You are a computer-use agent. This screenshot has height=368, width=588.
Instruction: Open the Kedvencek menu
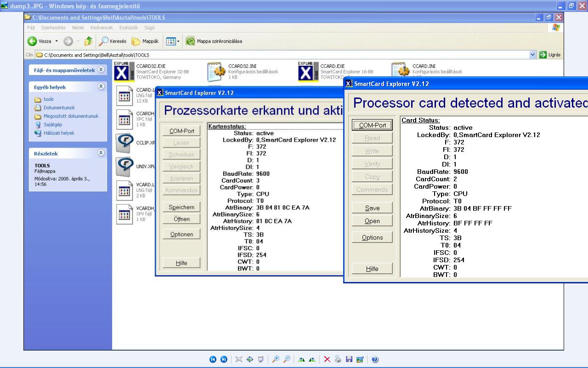pos(102,28)
